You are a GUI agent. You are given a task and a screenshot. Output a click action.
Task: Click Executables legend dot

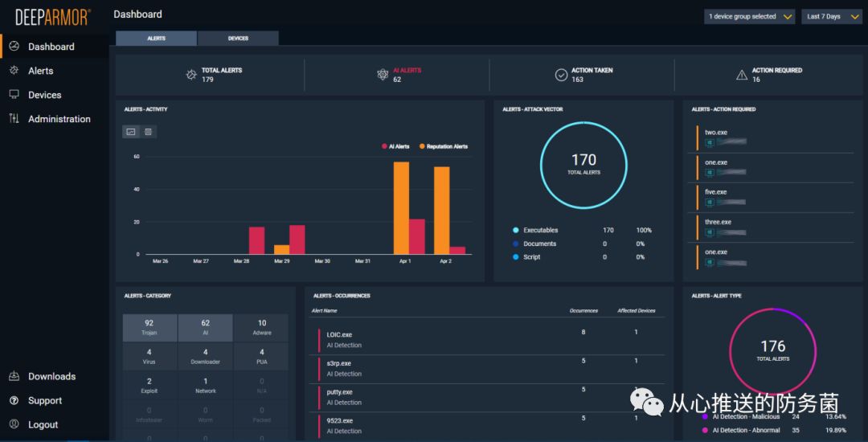(x=515, y=230)
